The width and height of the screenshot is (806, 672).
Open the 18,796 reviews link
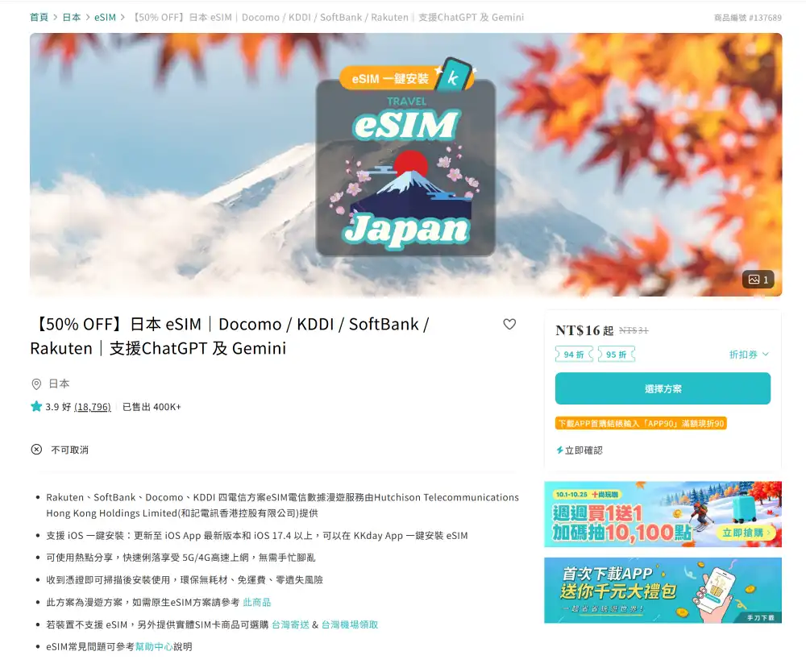click(x=93, y=407)
